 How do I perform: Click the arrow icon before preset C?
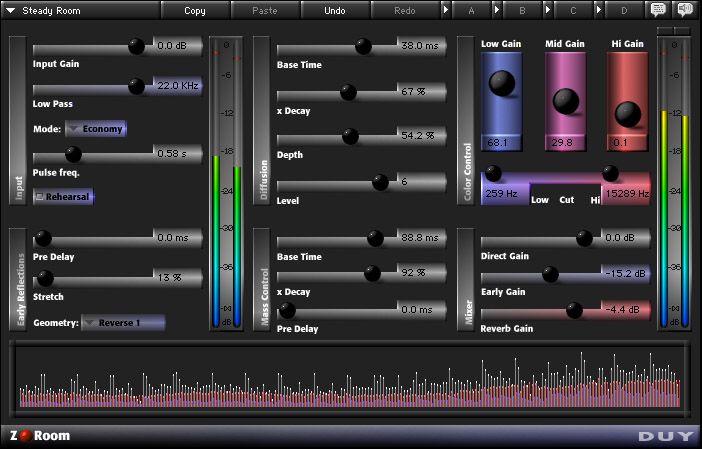click(548, 10)
